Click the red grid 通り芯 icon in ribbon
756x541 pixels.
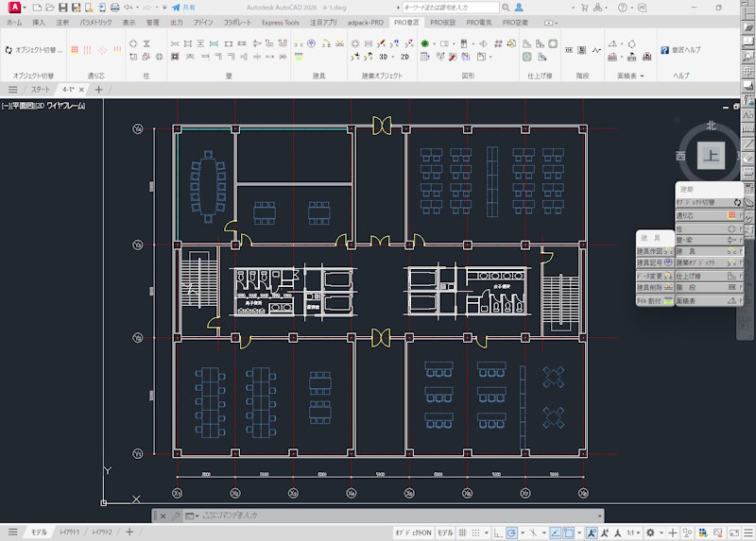(x=75, y=50)
